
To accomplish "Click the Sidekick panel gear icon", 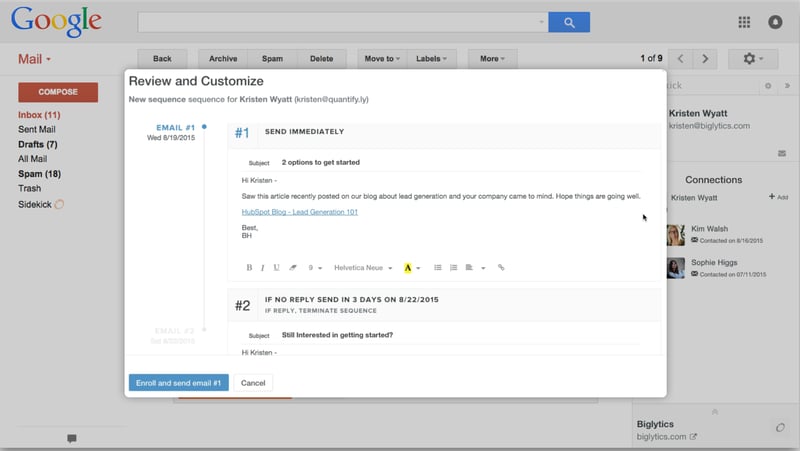I will point(768,86).
